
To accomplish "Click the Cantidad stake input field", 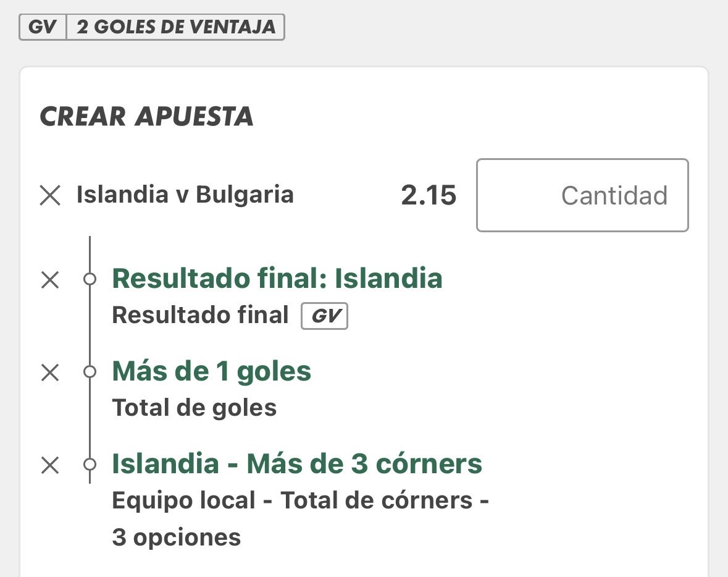I will [582, 195].
